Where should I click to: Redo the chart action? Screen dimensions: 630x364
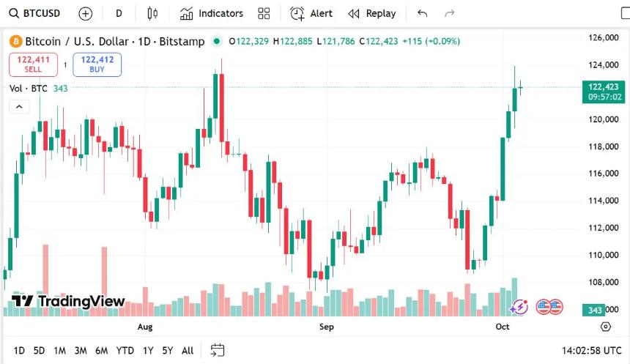point(450,13)
